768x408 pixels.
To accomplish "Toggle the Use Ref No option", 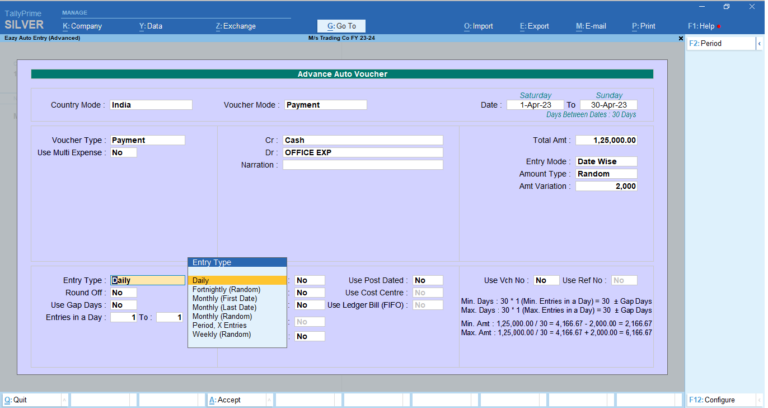I will pos(624,280).
